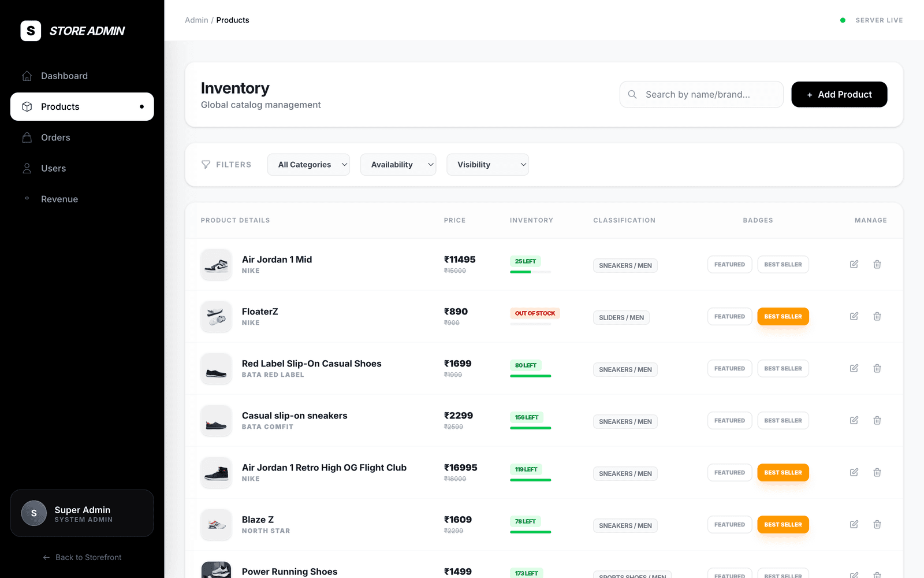Viewport: 924px width, 578px height.
Task: Click the Add Product button
Action: click(x=839, y=94)
